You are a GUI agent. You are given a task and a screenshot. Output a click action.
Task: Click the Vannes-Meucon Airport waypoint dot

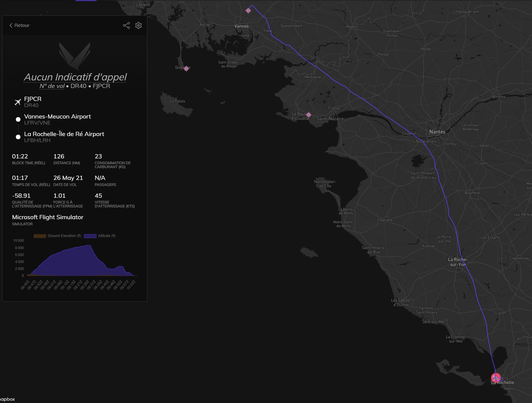click(x=18, y=119)
